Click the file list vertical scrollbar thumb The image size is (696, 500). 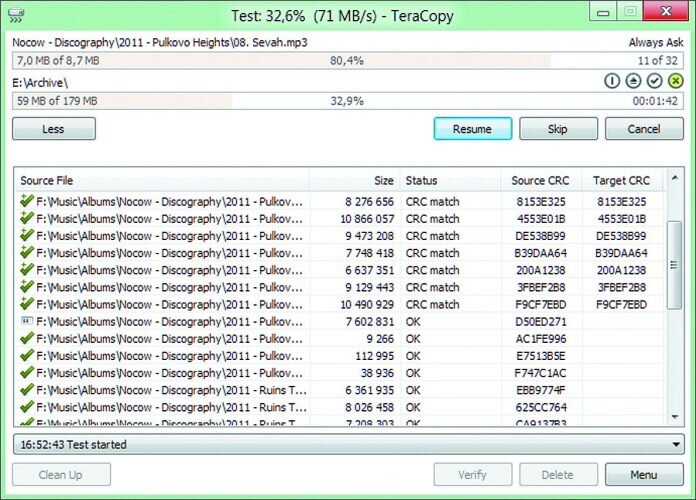(x=674, y=265)
